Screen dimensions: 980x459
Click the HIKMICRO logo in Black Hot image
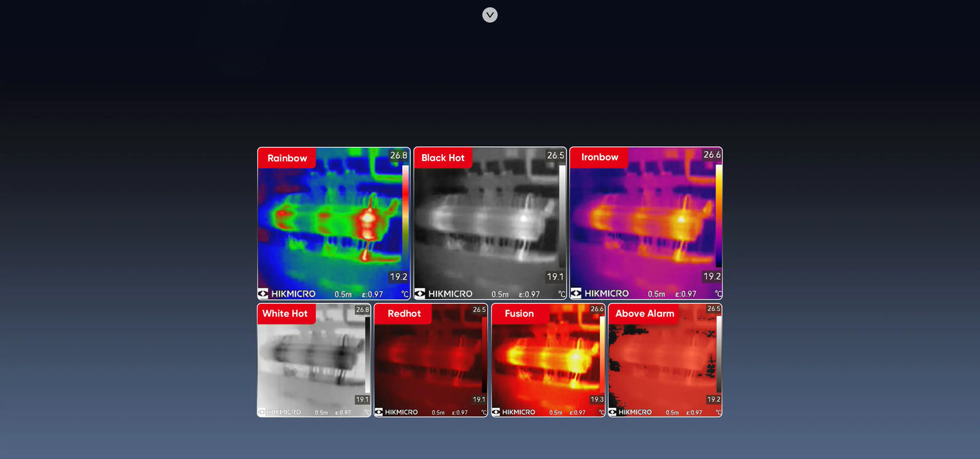(x=444, y=294)
